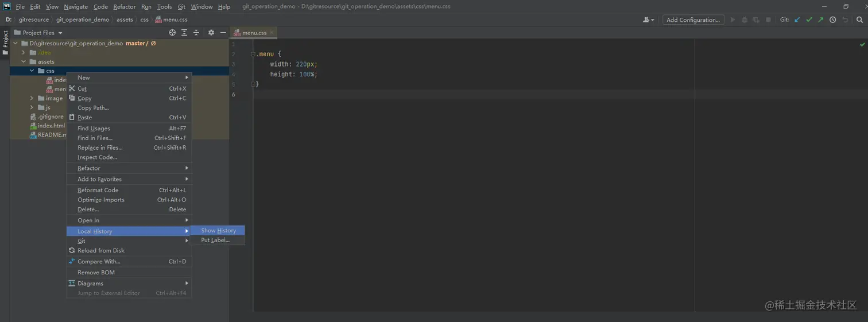The image size is (868, 322).
Task: Click the Stop square icon in toolbar
Action: (768, 20)
